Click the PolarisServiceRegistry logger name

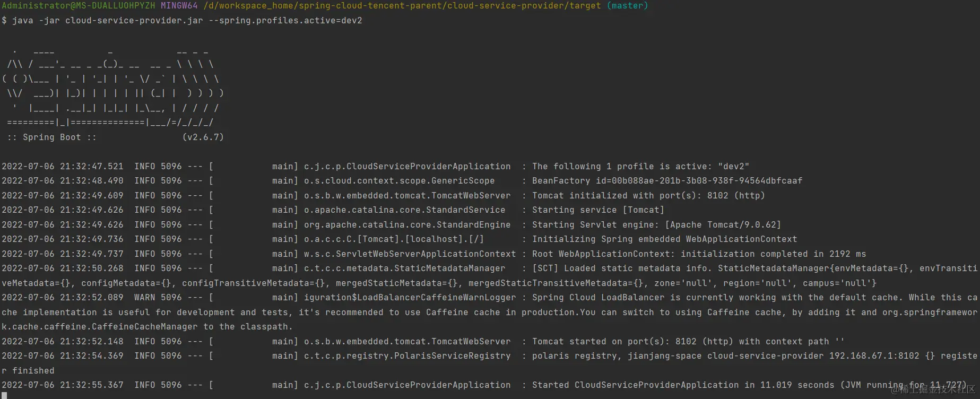click(407, 356)
